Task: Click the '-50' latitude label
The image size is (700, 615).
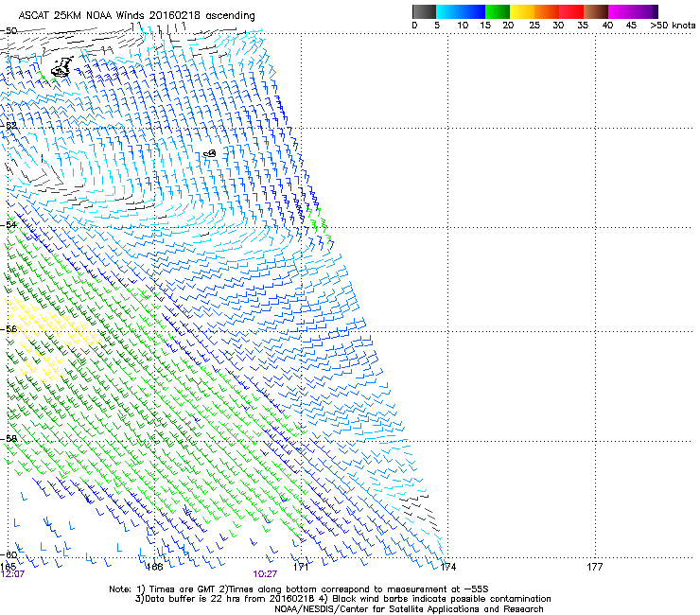Action: 9,31
